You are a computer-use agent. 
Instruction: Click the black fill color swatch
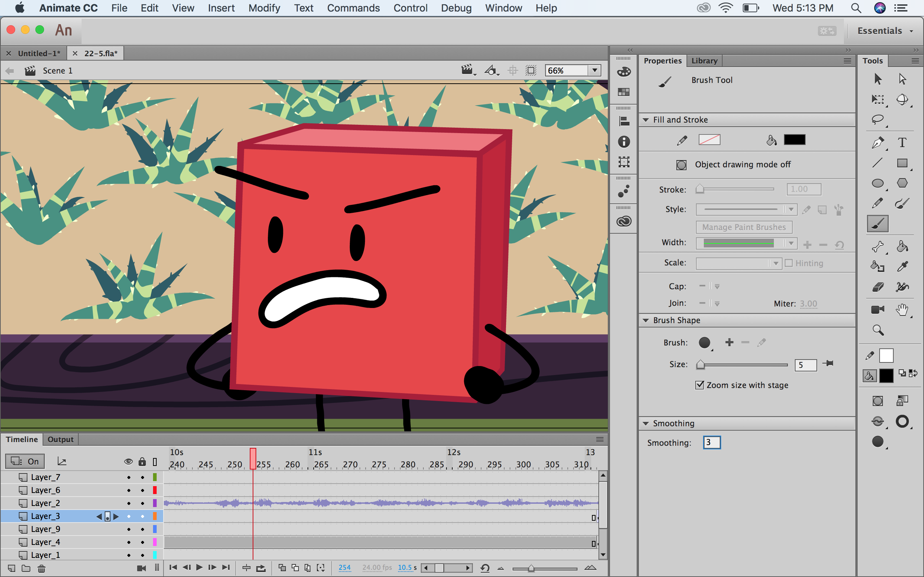pyautogui.click(x=794, y=140)
